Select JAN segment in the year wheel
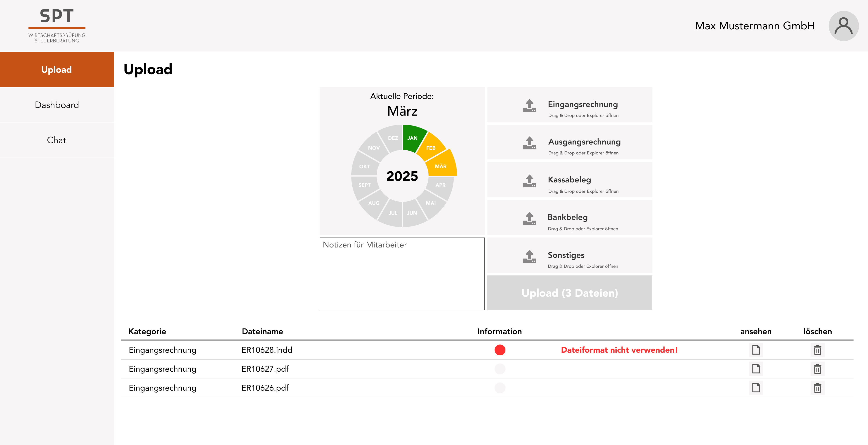868x445 pixels. point(413,138)
